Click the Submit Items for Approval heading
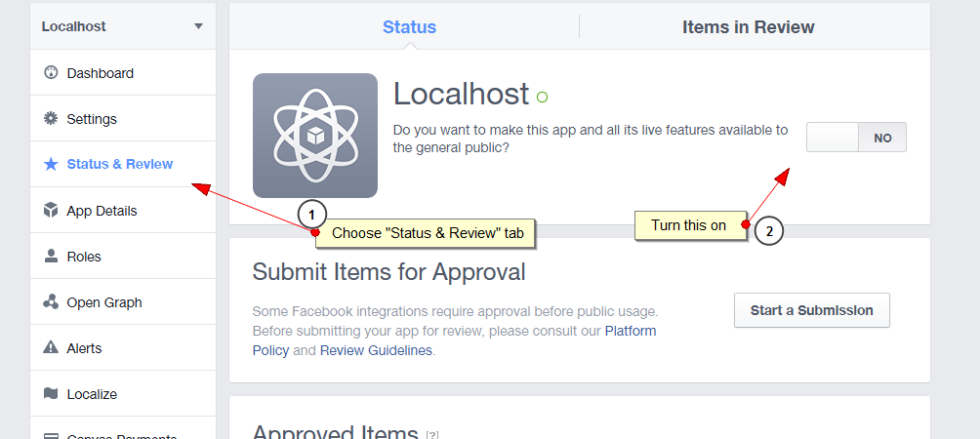This screenshot has height=439, width=980. point(388,271)
